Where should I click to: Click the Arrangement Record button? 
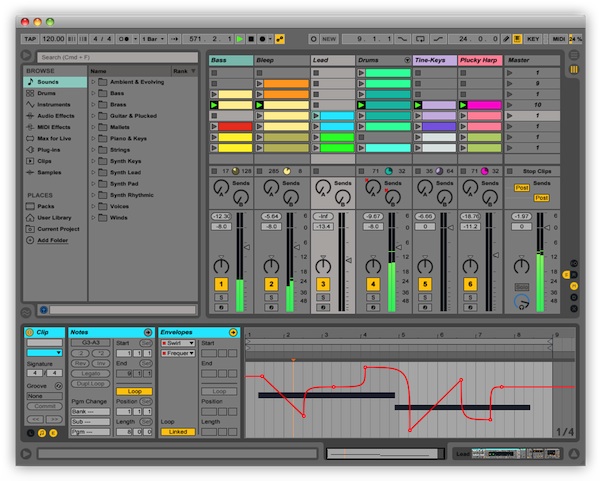point(262,39)
